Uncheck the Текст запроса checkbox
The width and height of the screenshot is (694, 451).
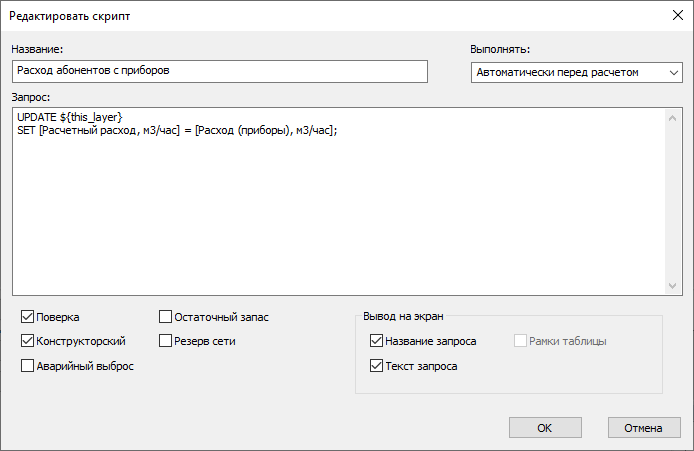376,366
